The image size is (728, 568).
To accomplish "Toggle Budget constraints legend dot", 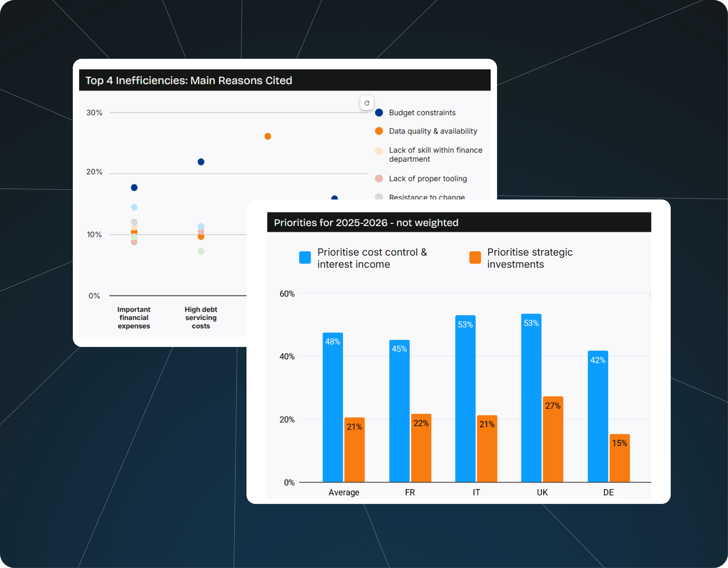I will [x=379, y=113].
